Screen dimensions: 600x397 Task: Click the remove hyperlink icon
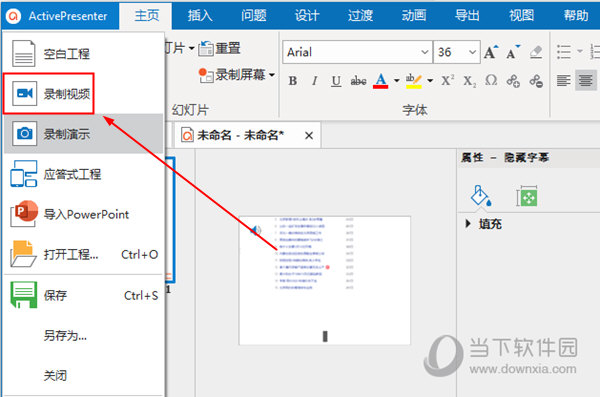536,81
